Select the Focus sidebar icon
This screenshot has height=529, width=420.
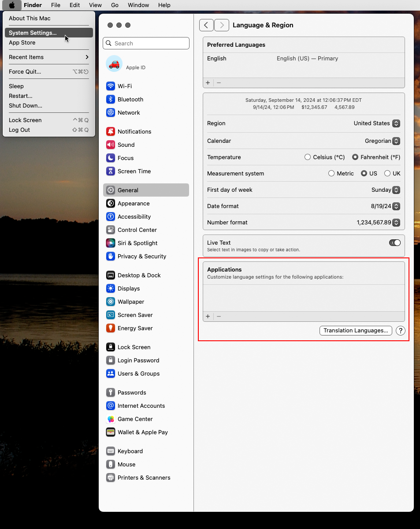click(111, 158)
